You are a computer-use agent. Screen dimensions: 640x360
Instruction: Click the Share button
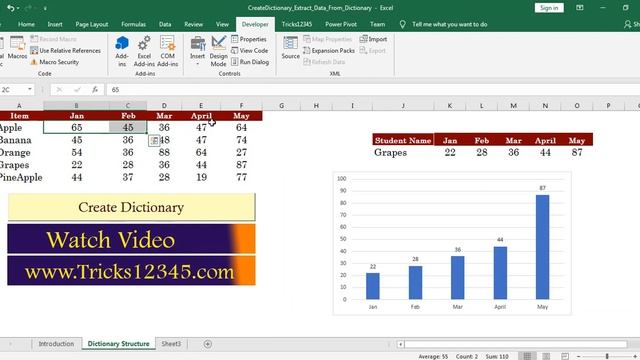[632, 24]
